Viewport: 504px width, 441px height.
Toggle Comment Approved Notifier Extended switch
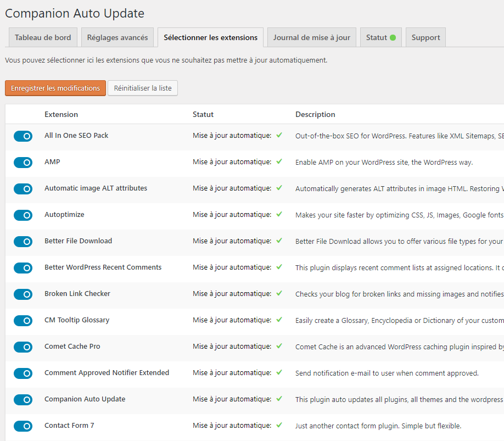click(x=23, y=373)
